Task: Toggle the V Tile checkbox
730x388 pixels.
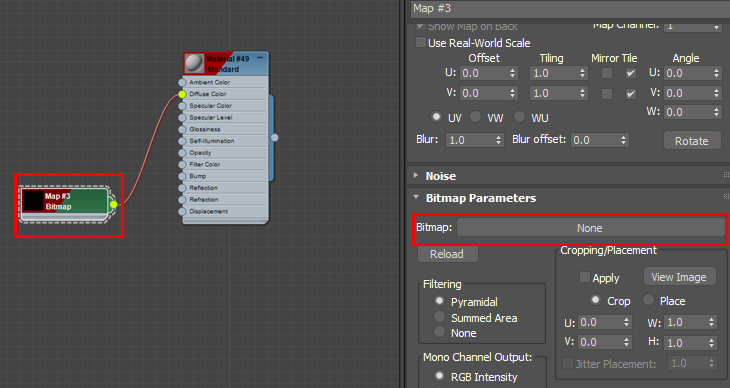Action: 630,94
